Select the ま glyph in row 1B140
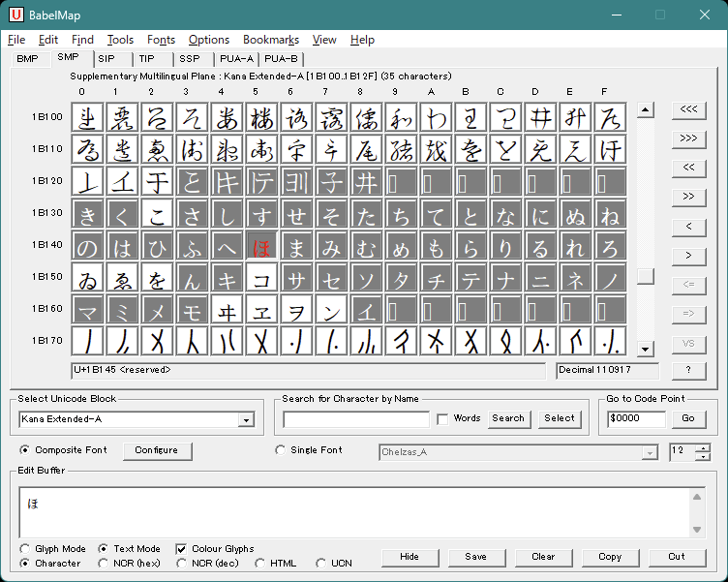 pos(296,246)
